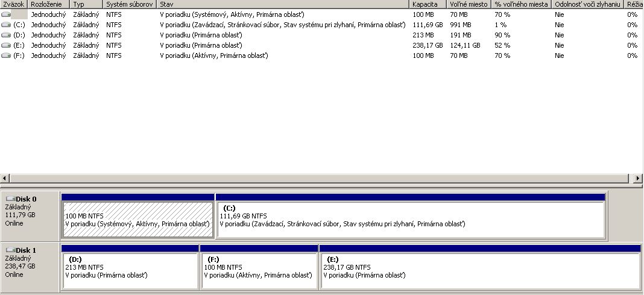Select the (C:) partition block on Disk 0
644x295 pixels.
pos(410,216)
